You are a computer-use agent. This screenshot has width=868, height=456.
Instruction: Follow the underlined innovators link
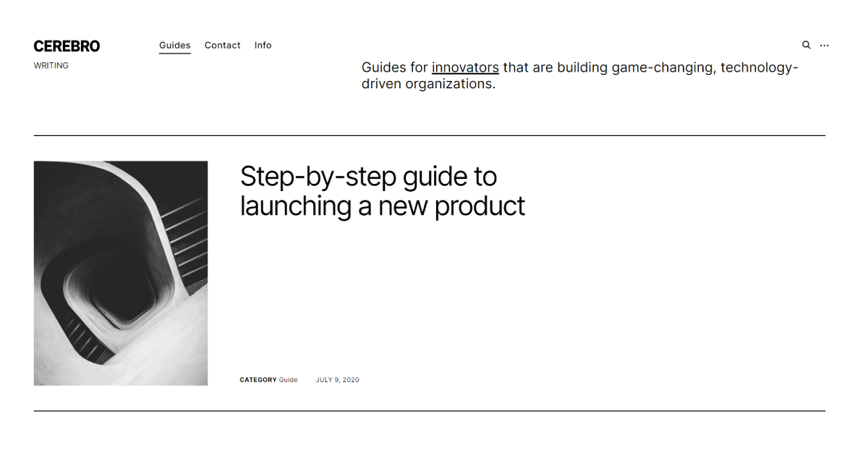465,68
